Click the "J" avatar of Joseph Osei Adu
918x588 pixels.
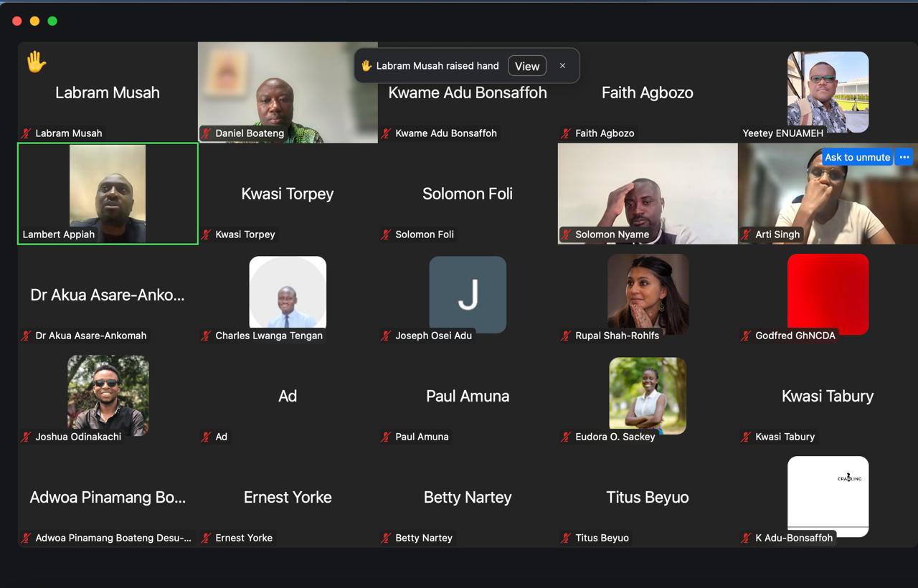click(468, 295)
